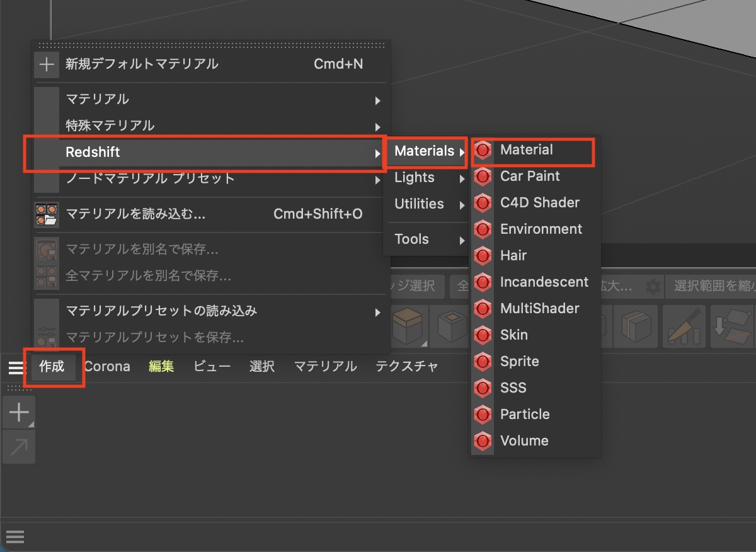This screenshot has width=756, height=552.
Task: Open the 編集 menu
Action: click(x=161, y=367)
